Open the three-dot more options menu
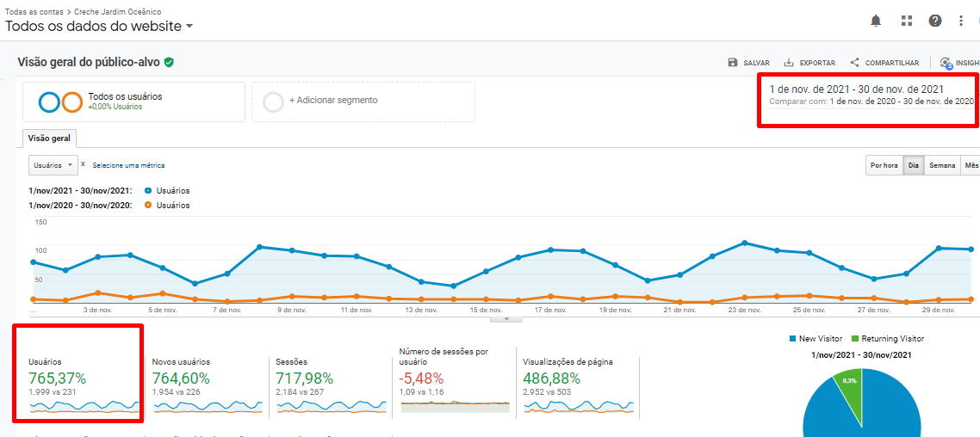This screenshot has height=437, width=980. coord(962,21)
